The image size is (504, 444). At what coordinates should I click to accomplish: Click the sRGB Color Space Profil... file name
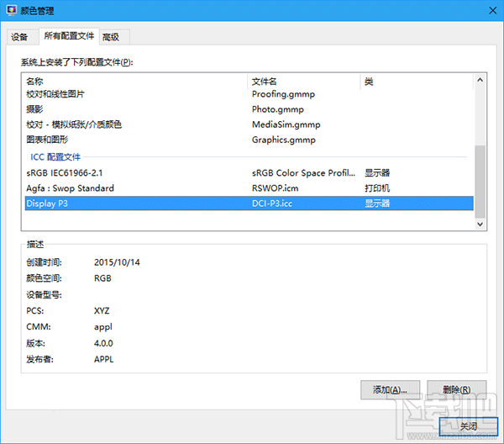[303, 173]
